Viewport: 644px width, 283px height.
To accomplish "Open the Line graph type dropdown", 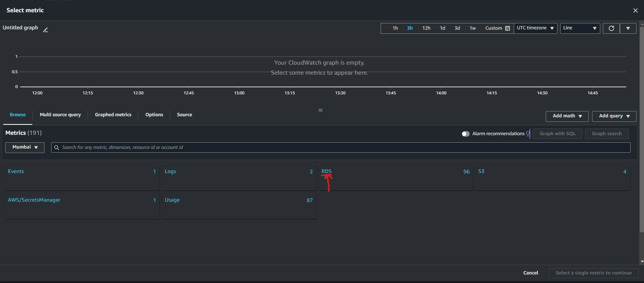I will tap(580, 28).
